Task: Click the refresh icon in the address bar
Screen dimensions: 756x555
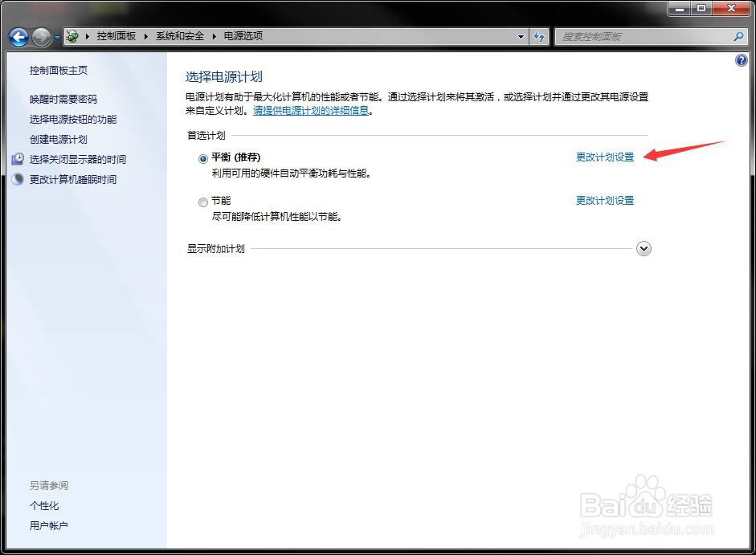Action: pyautogui.click(x=539, y=36)
